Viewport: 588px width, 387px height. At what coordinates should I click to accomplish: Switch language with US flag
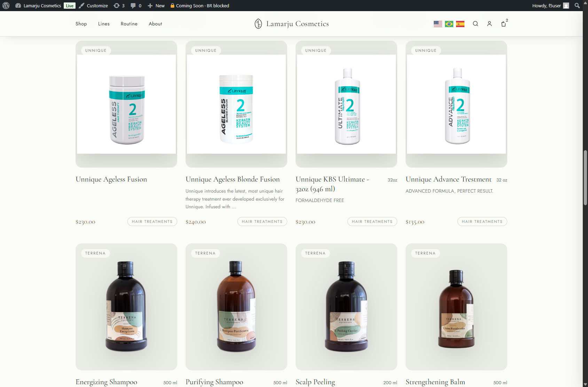[438, 24]
